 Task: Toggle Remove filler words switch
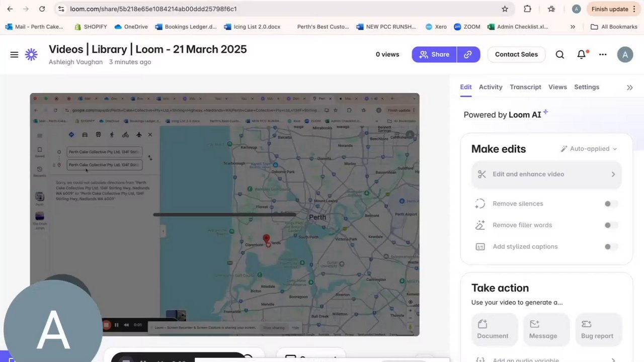click(611, 225)
